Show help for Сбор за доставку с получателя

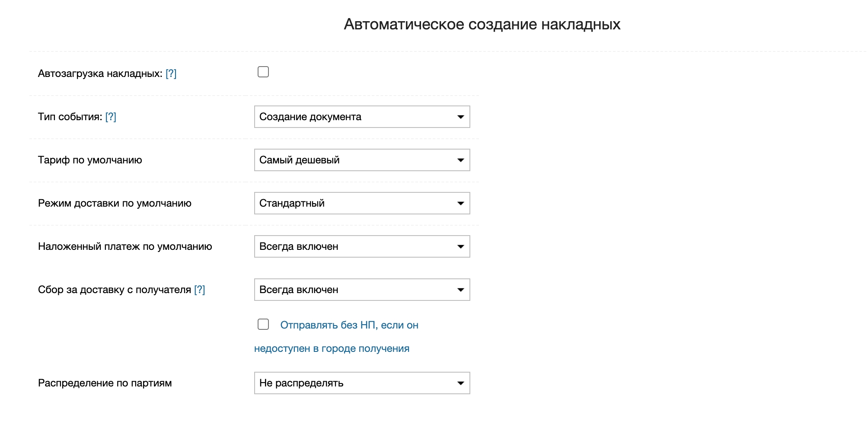coord(199,290)
